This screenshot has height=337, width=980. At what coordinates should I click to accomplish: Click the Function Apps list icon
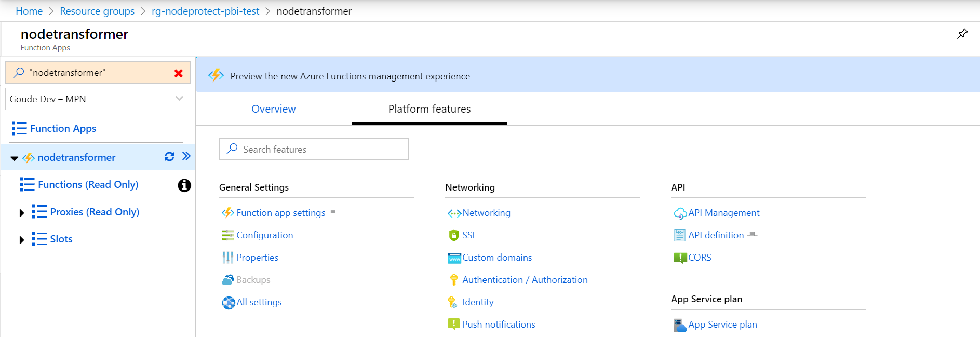tap(19, 128)
